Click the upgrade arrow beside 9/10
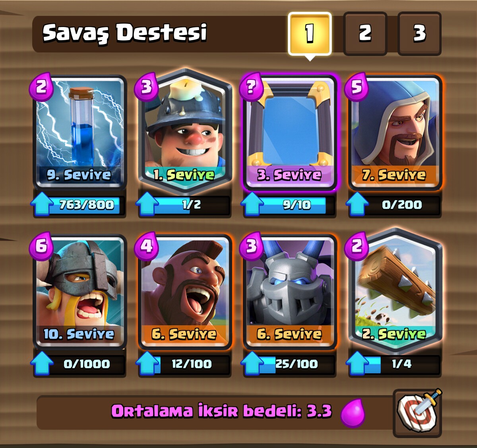This screenshot has height=448, width=477. (x=253, y=204)
